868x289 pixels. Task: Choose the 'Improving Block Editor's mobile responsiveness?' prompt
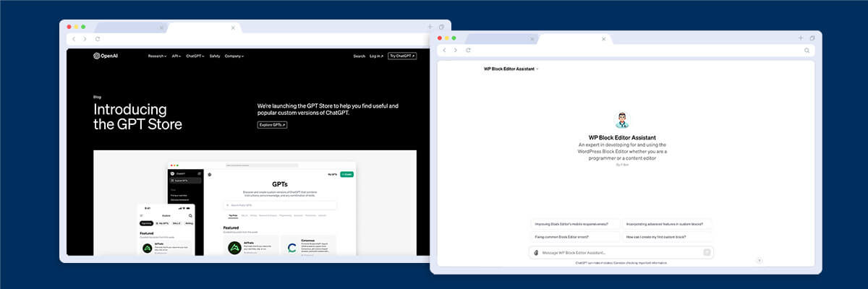pos(576,224)
